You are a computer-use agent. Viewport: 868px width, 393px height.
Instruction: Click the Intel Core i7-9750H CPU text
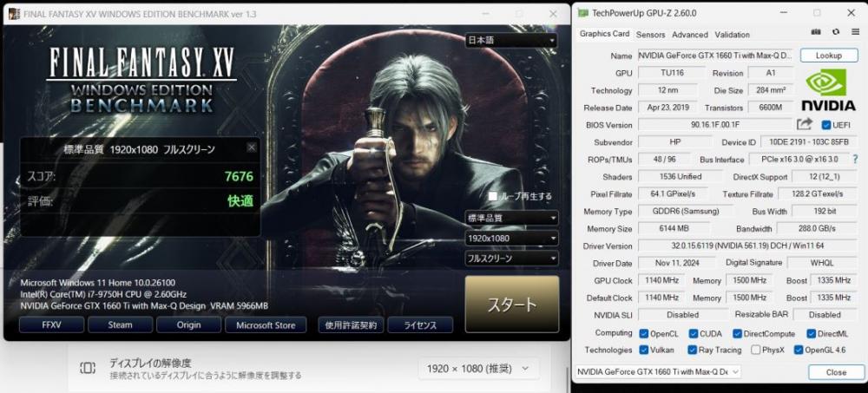[103, 294]
